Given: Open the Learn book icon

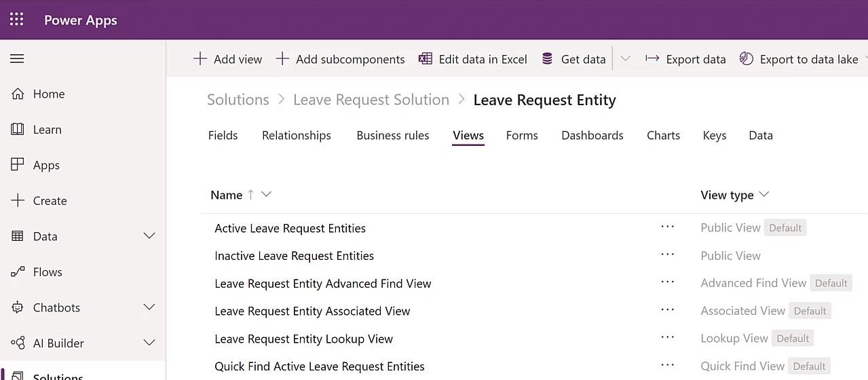Looking at the screenshot, I should (x=18, y=129).
